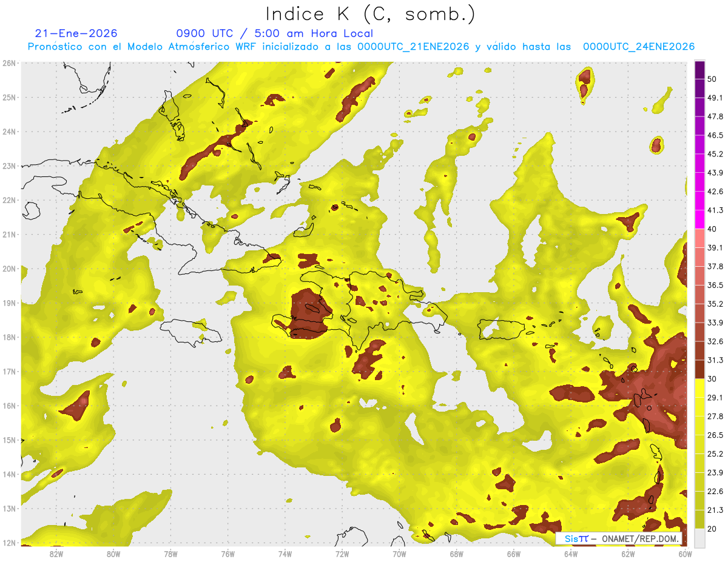Click the colorbar label "42.6"

click(715, 192)
